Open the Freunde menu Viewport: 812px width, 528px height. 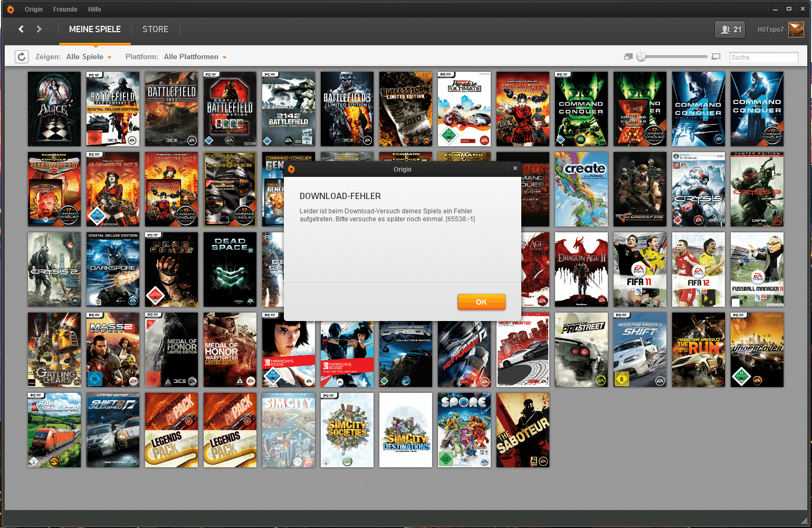coord(65,10)
